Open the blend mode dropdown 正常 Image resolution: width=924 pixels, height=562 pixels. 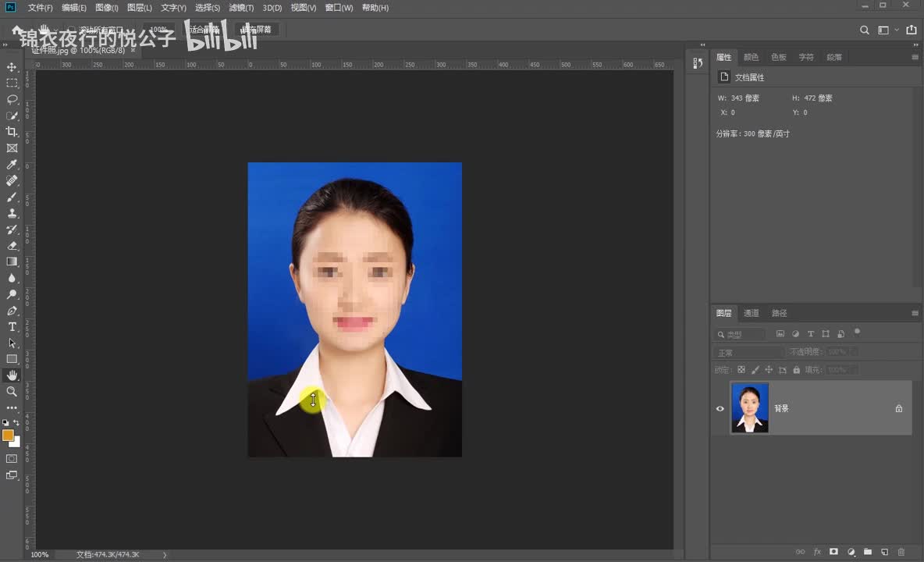(x=749, y=353)
